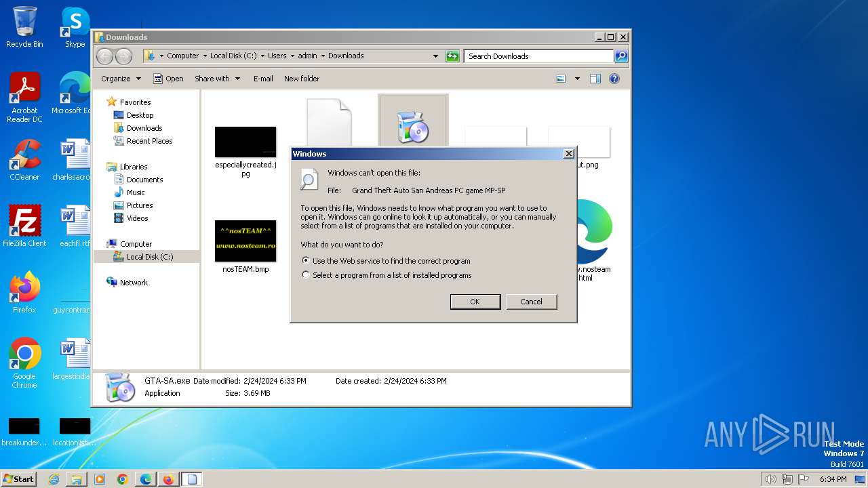Close the Windows dialog with X

click(x=569, y=154)
